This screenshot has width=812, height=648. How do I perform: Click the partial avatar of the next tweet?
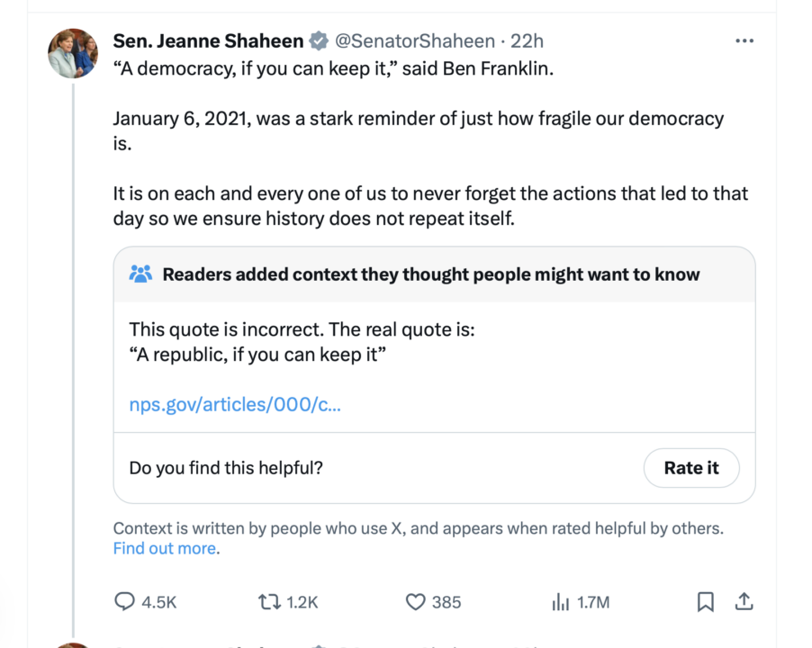pyautogui.click(x=73, y=643)
